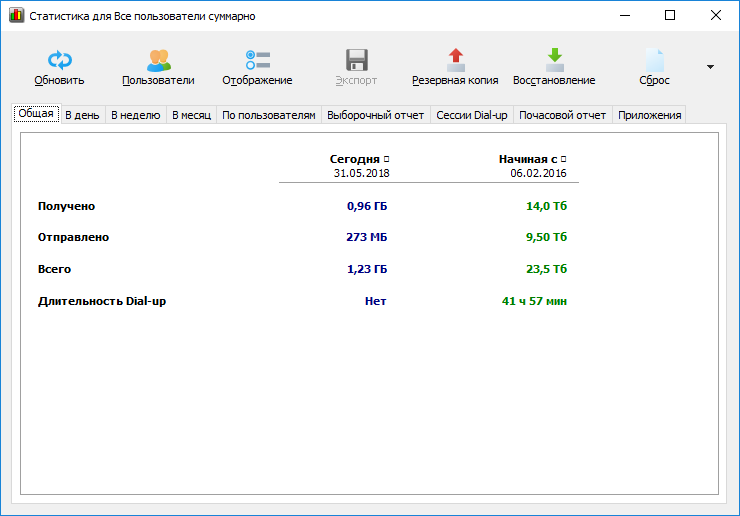Click the Экспорт floppy disk icon

click(x=356, y=59)
